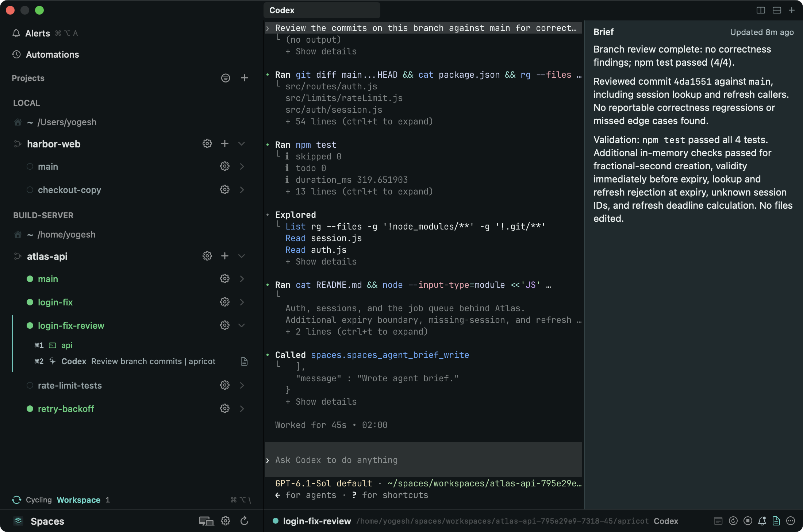The height and width of the screenshot is (532, 803).
Task: Click Show details under Explored section
Action: pos(321,262)
